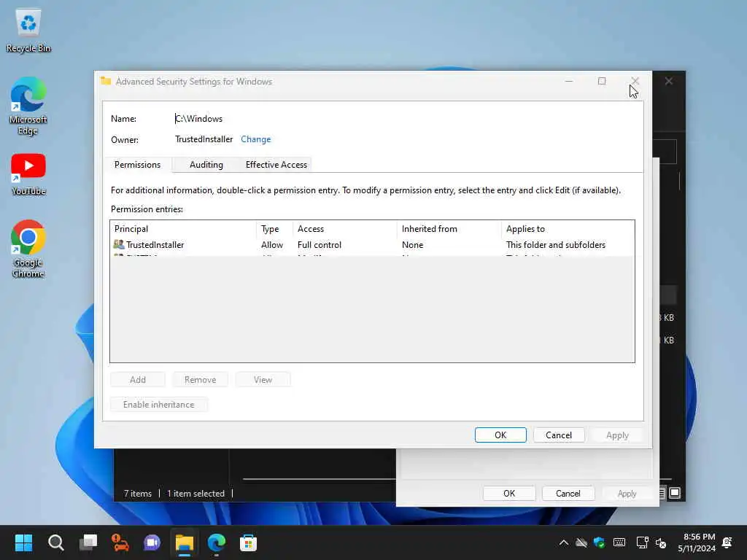Click the folder icon in dialog title bar
This screenshot has height=560, width=747.
[x=106, y=81]
